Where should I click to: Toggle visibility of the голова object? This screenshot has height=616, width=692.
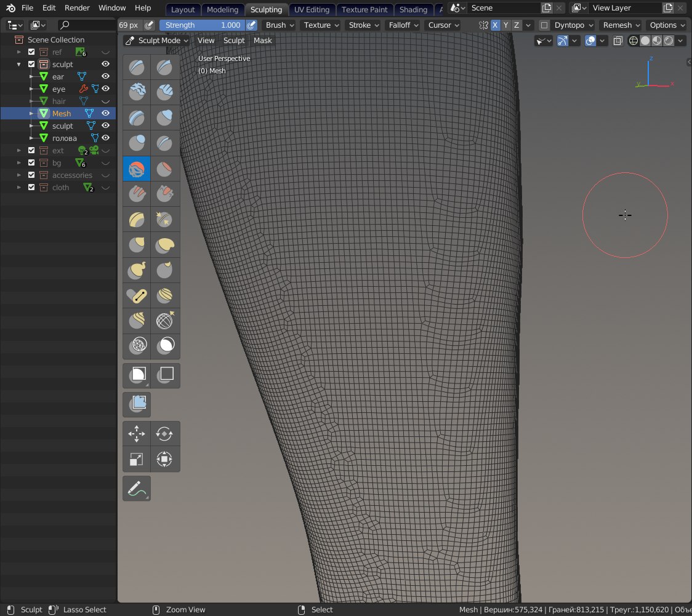[x=105, y=138]
